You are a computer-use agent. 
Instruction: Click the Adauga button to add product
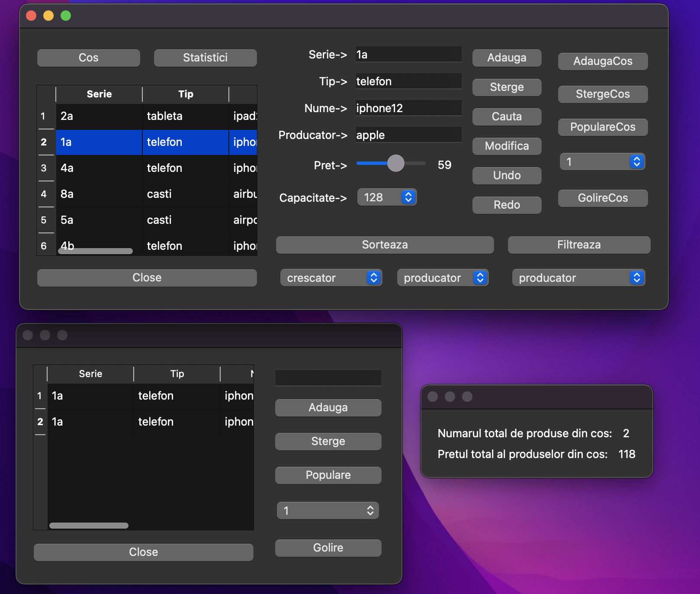pos(506,58)
